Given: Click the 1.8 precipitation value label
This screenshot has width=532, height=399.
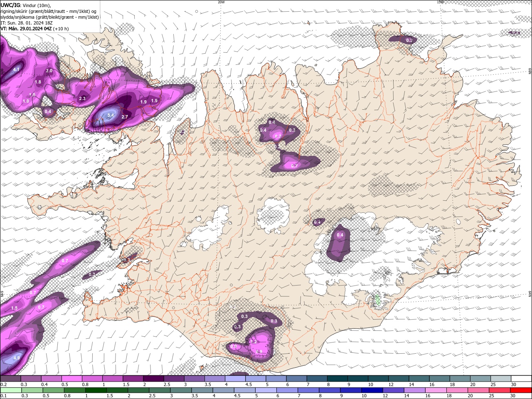Looking at the screenshot, I should [38, 82].
